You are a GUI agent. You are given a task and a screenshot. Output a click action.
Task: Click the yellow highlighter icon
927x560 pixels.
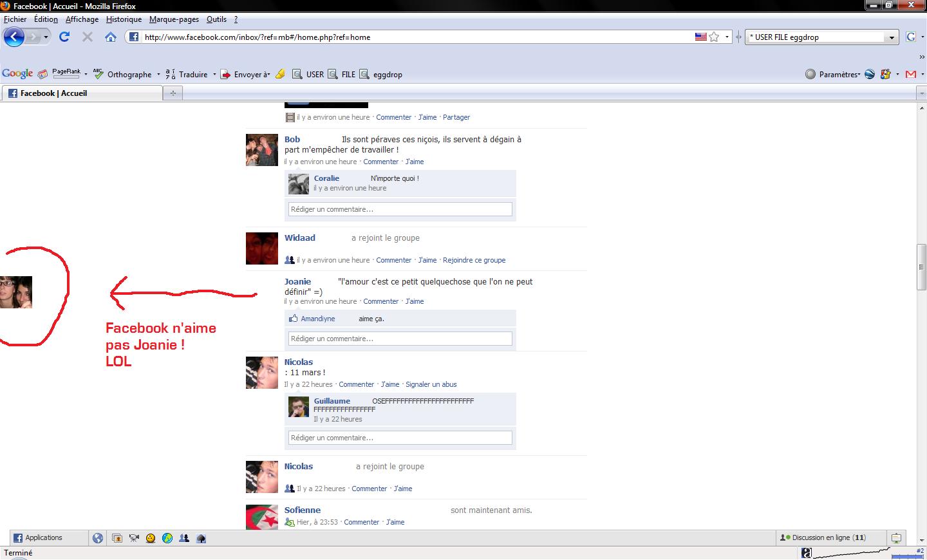point(280,74)
